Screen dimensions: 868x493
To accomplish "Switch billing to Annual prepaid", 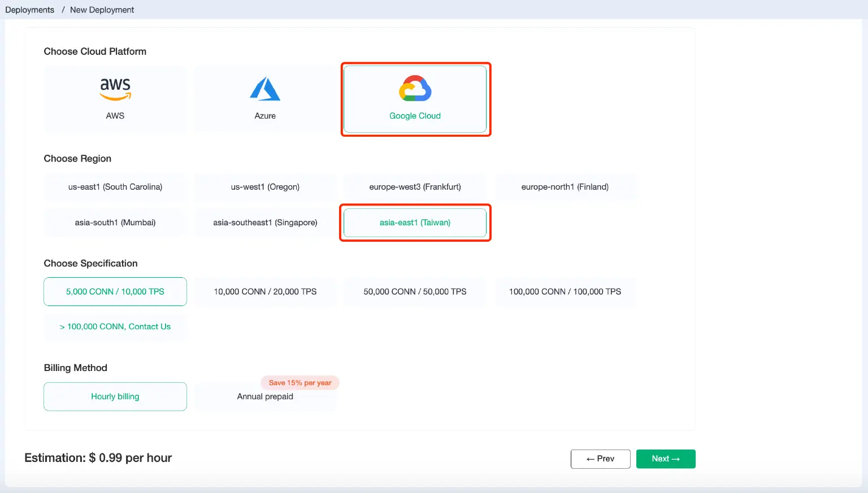I will pos(265,396).
